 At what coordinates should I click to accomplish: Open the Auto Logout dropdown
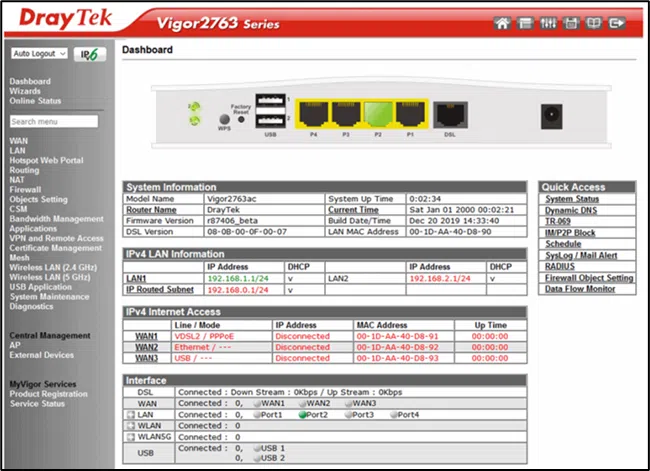coord(39,53)
